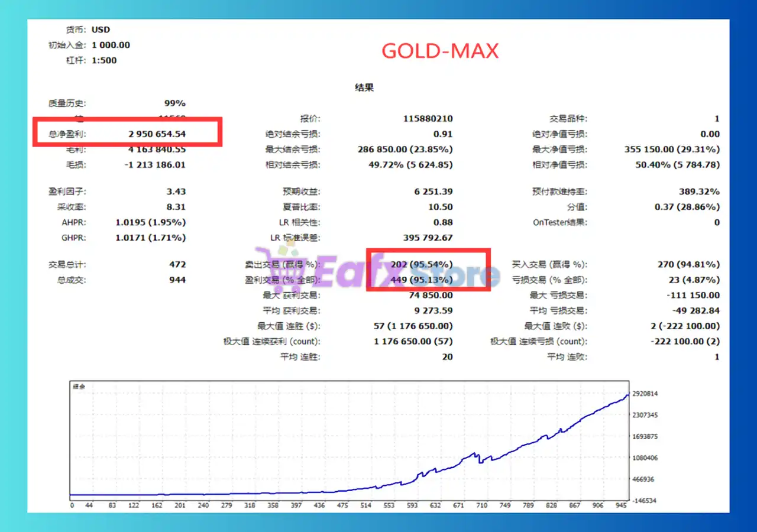Click the 1:500 leverage value
Screen dimensions: 757x532
[104, 60]
